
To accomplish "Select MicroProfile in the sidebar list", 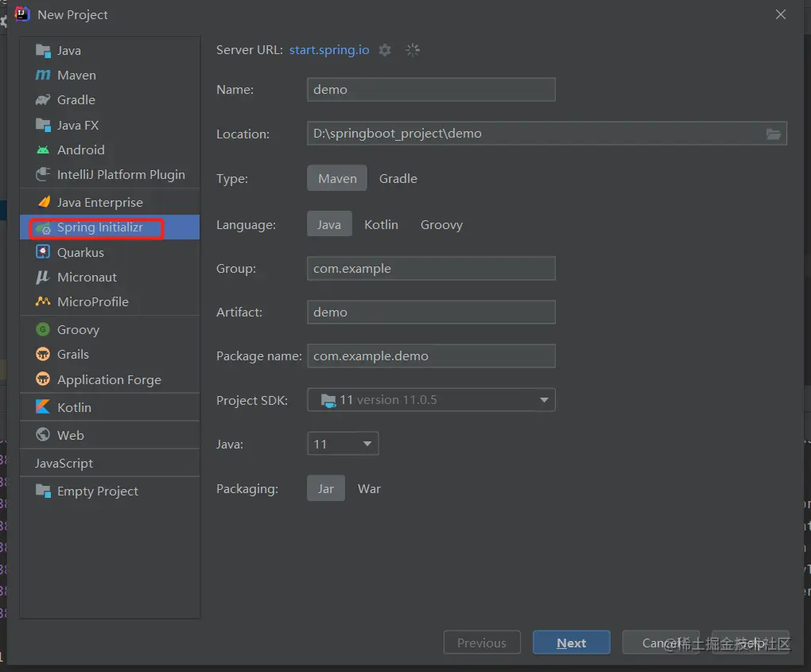I will [110, 301].
